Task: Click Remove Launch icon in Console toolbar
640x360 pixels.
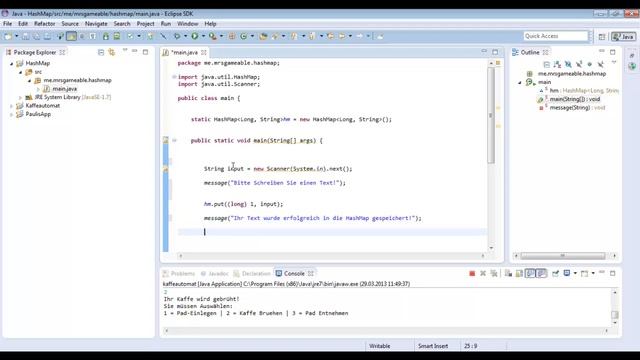Action: [x=483, y=273]
